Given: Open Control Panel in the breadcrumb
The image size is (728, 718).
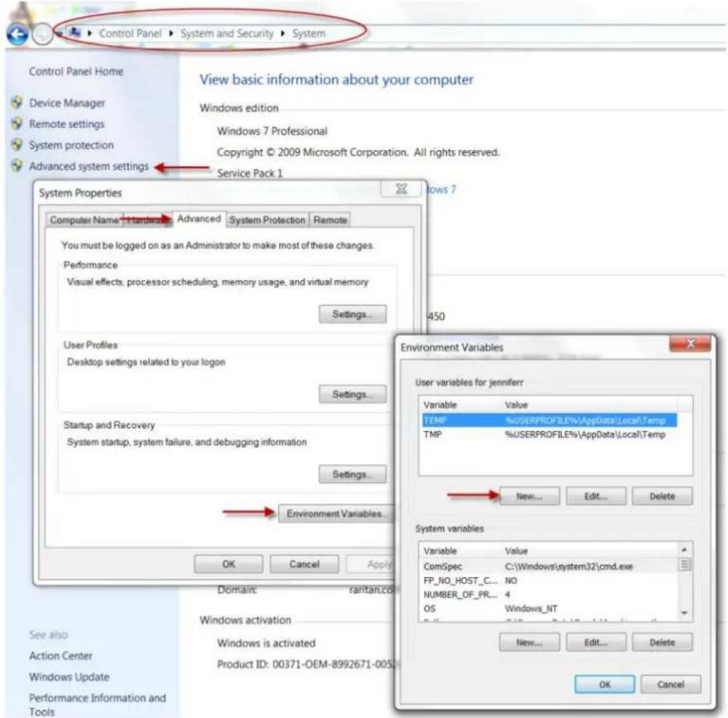Looking at the screenshot, I should [131, 33].
